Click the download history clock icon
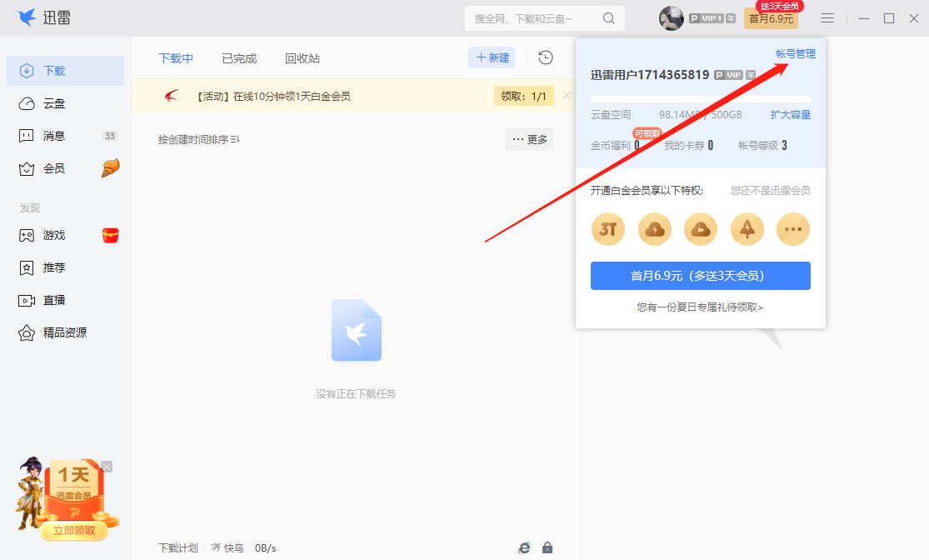Screen dimensions: 929x560 tap(544, 57)
